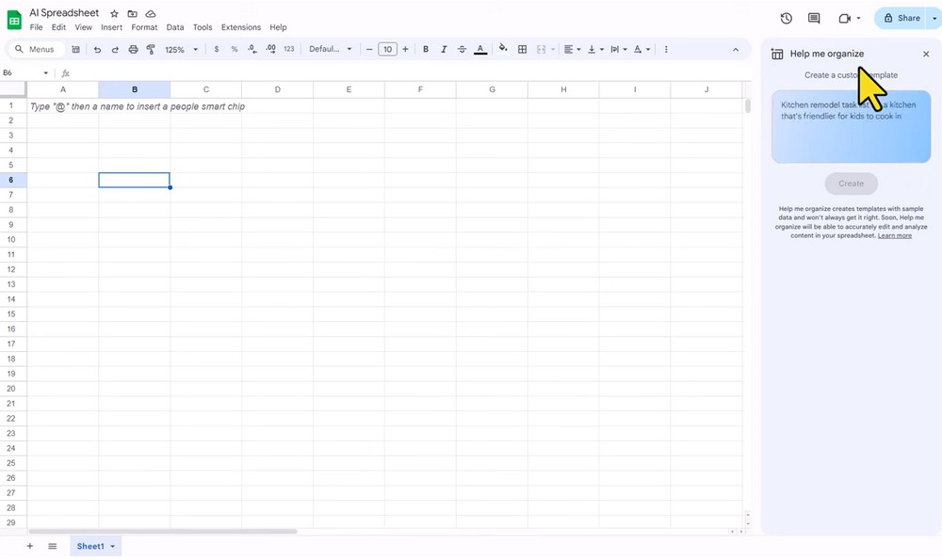Expand the Sheet1 tab options arrow

coord(113,546)
